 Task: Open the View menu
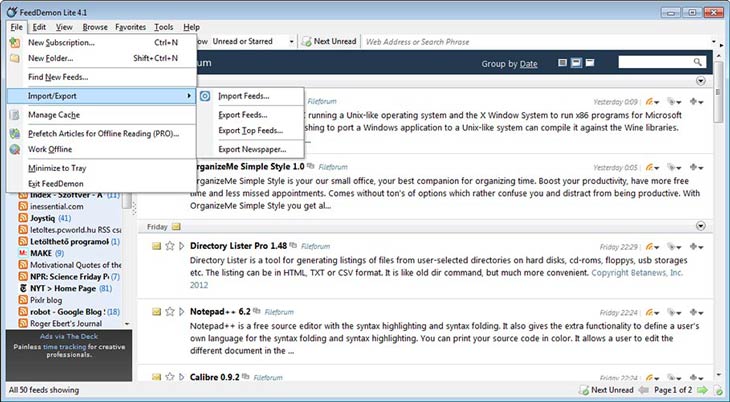tap(64, 27)
